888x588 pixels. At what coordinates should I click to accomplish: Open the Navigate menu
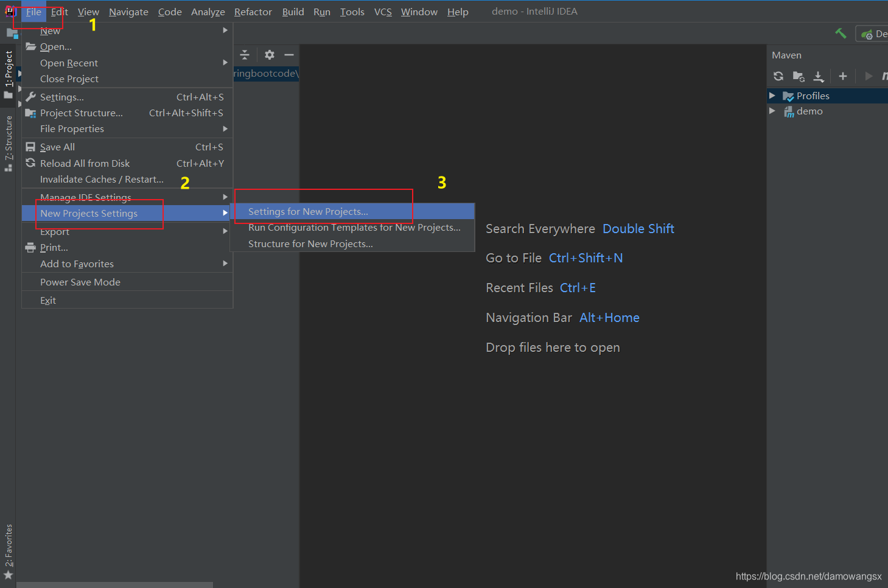(x=128, y=12)
